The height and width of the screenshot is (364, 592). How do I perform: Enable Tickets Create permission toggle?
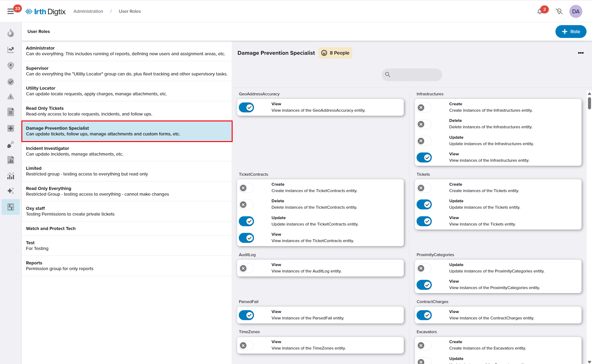click(424, 188)
